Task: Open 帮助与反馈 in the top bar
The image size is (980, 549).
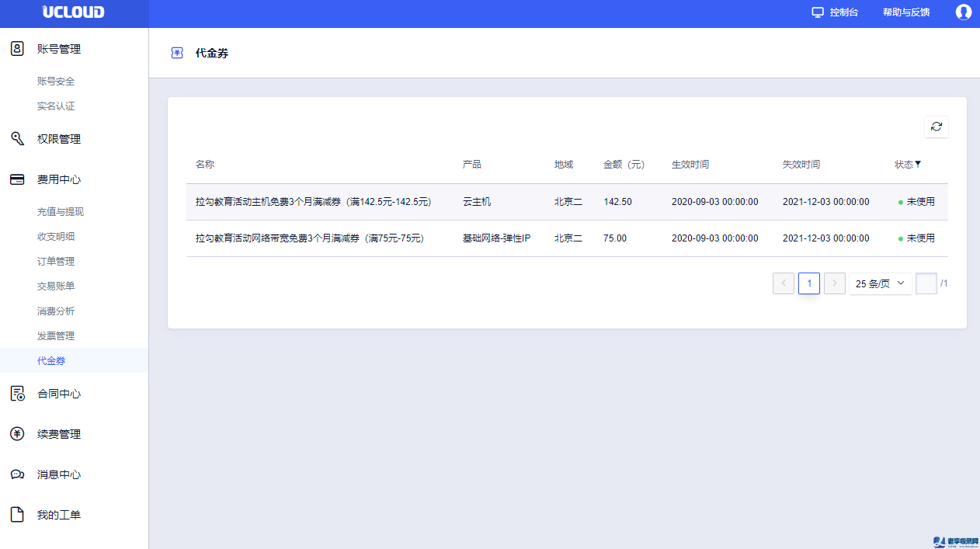Action: (x=905, y=12)
